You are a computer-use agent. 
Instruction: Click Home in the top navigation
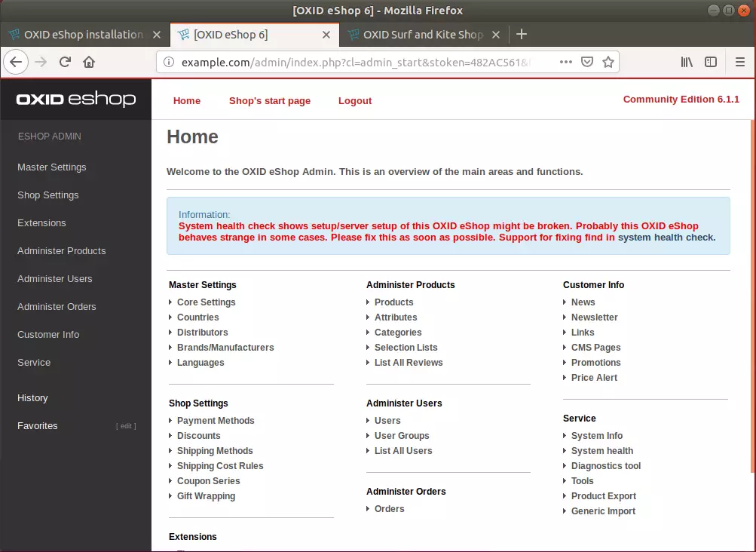[187, 101]
